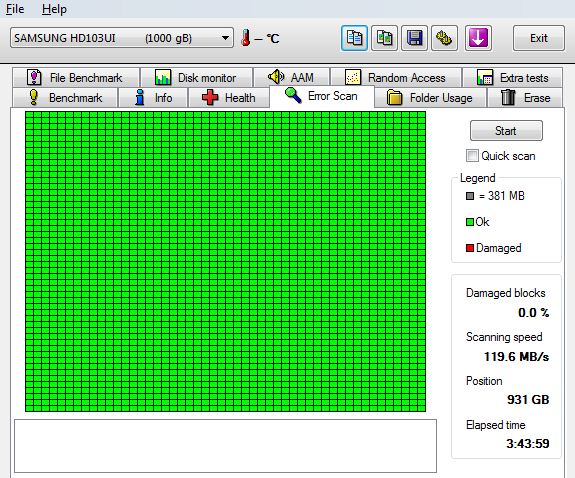
Task: Click the red Damaged legend swatch
Action: tap(470, 248)
